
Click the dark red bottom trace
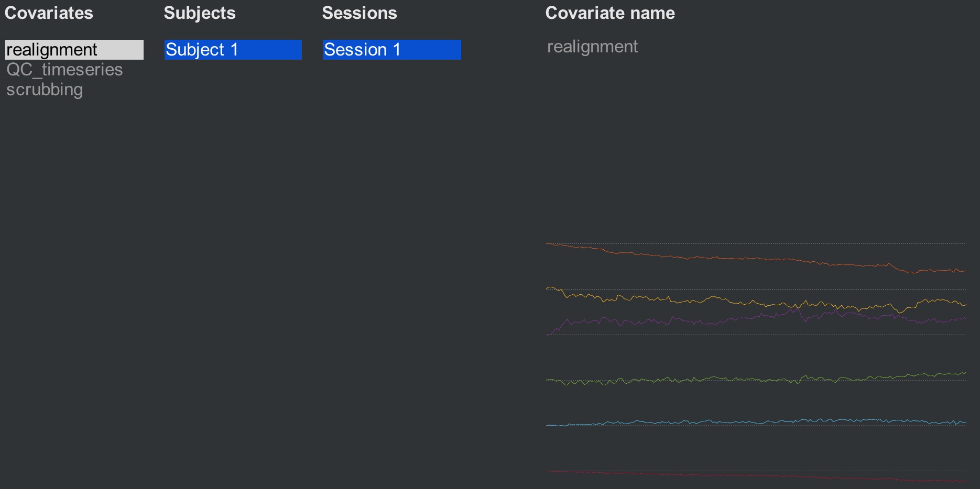pyautogui.click(x=755, y=475)
